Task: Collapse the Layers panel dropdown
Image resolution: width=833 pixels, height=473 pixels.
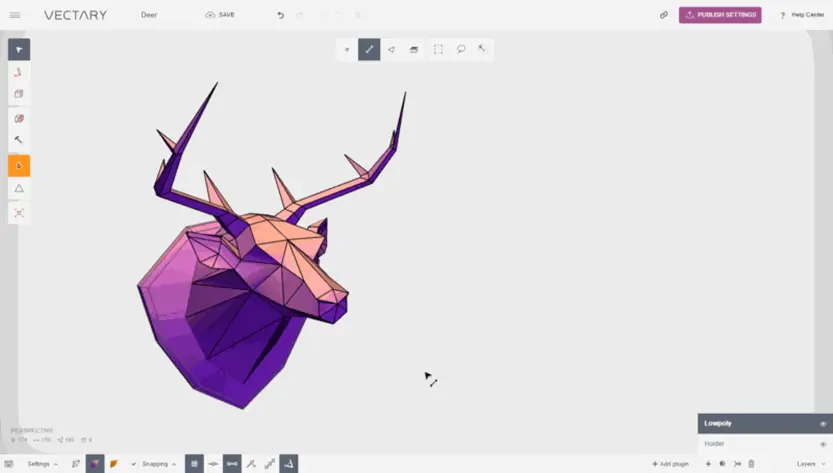Action: [811, 464]
